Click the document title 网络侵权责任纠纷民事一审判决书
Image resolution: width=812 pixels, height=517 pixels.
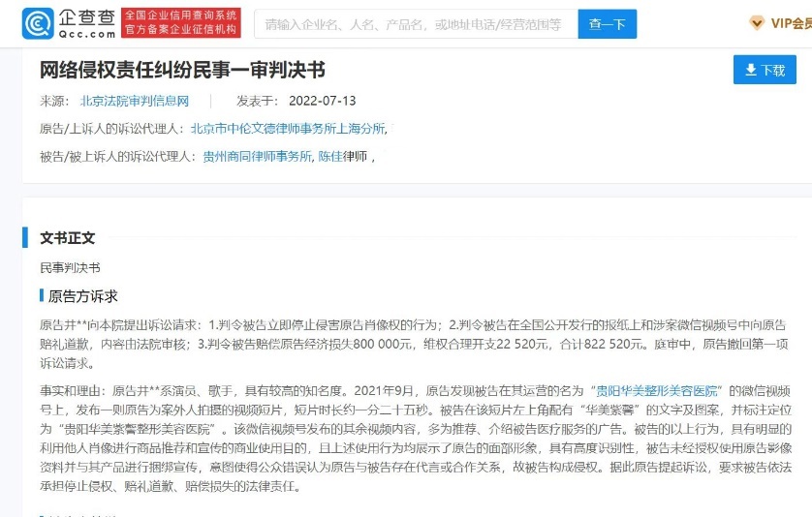pos(182,70)
